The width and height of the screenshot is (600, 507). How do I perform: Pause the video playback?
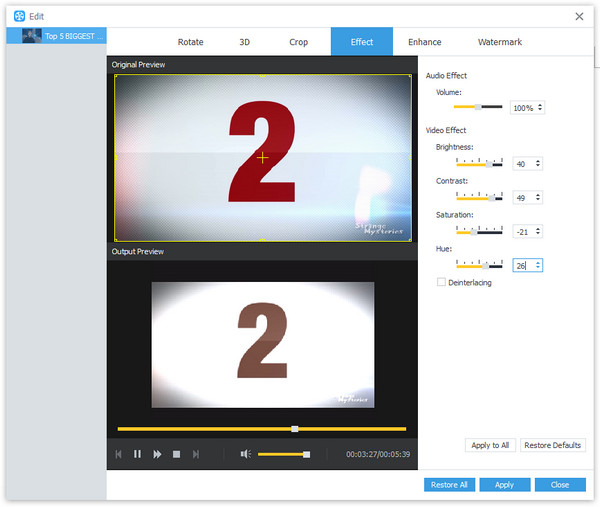tap(137, 454)
